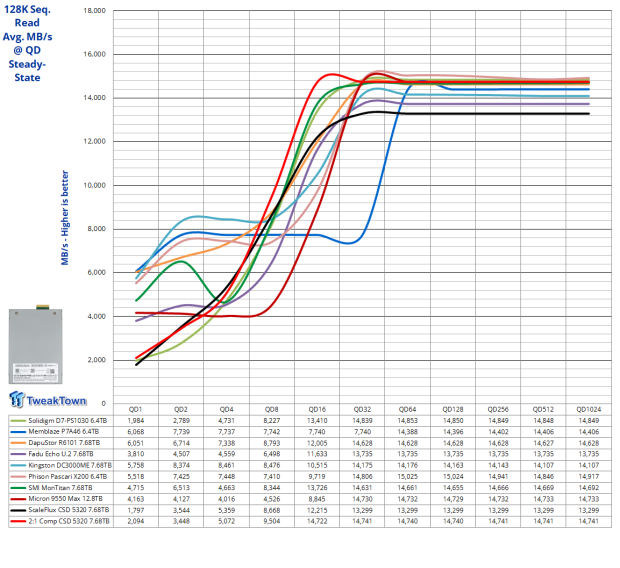The image size is (620, 568).
Task: Click the 'QD16' column header
Action: point(317,409)
